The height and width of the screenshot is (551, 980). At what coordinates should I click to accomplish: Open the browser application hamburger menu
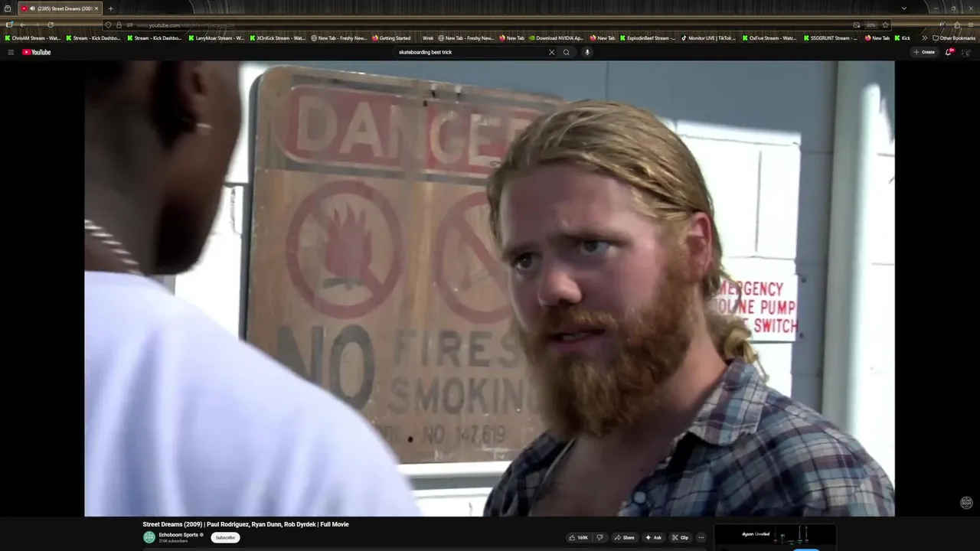tap(971, 24)
